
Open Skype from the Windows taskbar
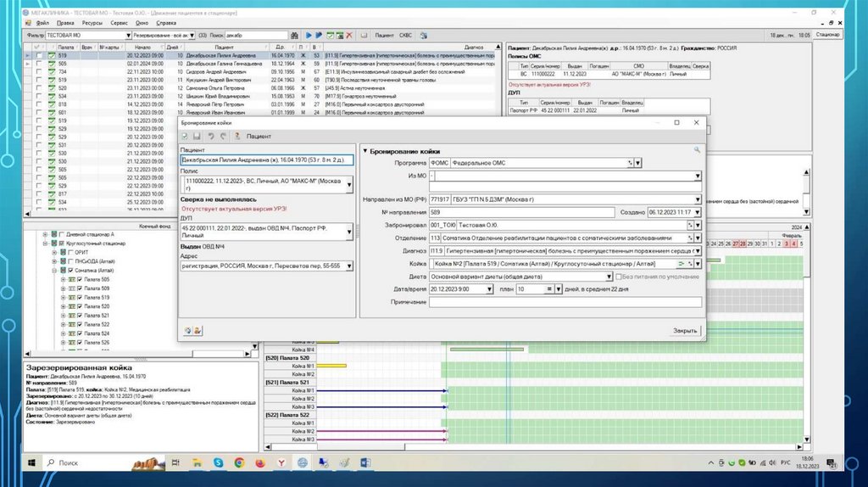(x=219, y=462)
